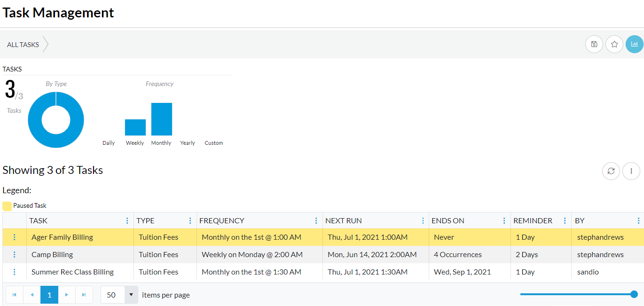The width and height of the screenshot is (644, 306).
Task: Open the TASK column menu dots
Action: pos(127,220)
